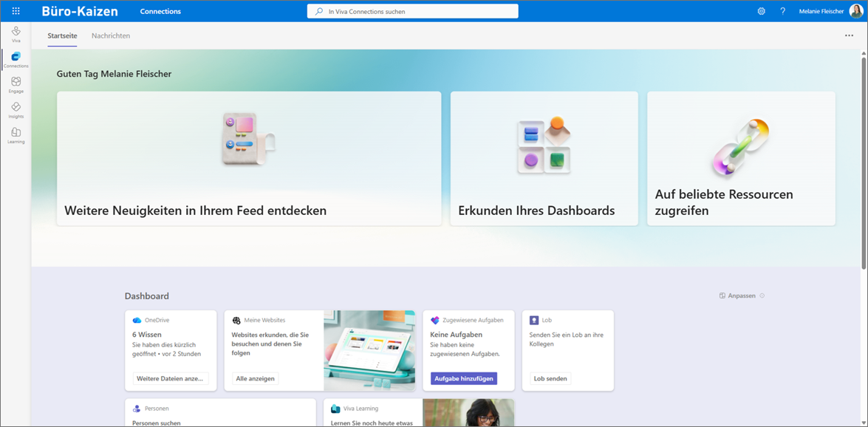Expand the three-dot more options menu

point(849,35)
